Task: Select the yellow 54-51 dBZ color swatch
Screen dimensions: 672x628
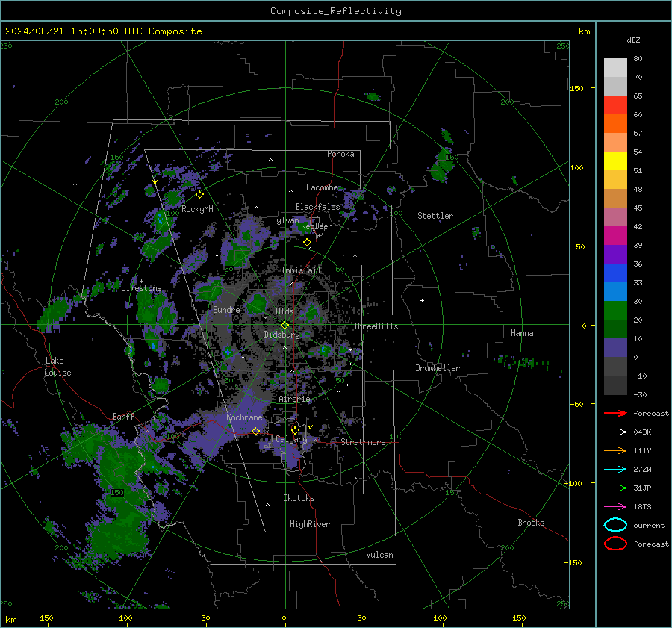Action: point(615,161)
